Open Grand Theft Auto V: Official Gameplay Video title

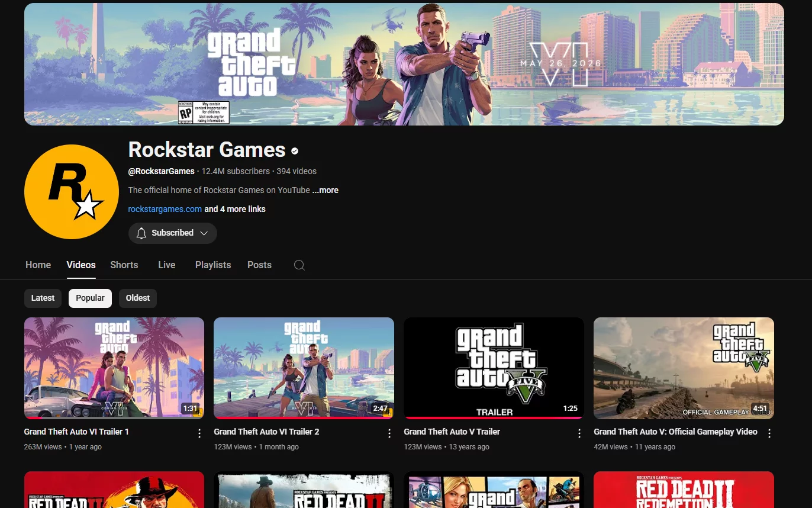click(x=675, y=432)
